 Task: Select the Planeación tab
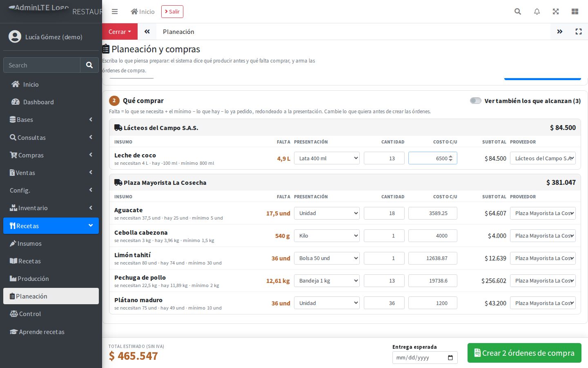click(178, 31)
